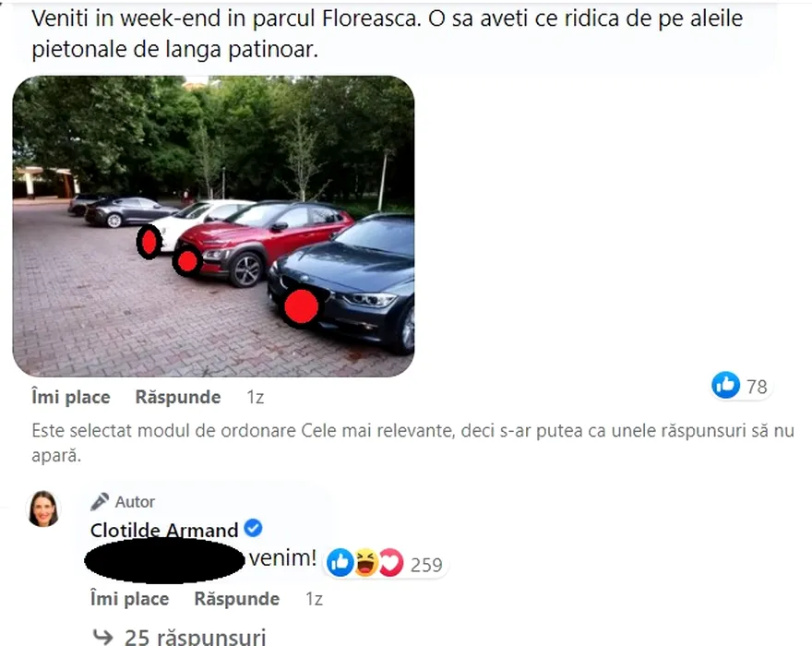
Task: Click the heart reaction emoji icon
Action: pyautogui.click(x=391, y=563)
